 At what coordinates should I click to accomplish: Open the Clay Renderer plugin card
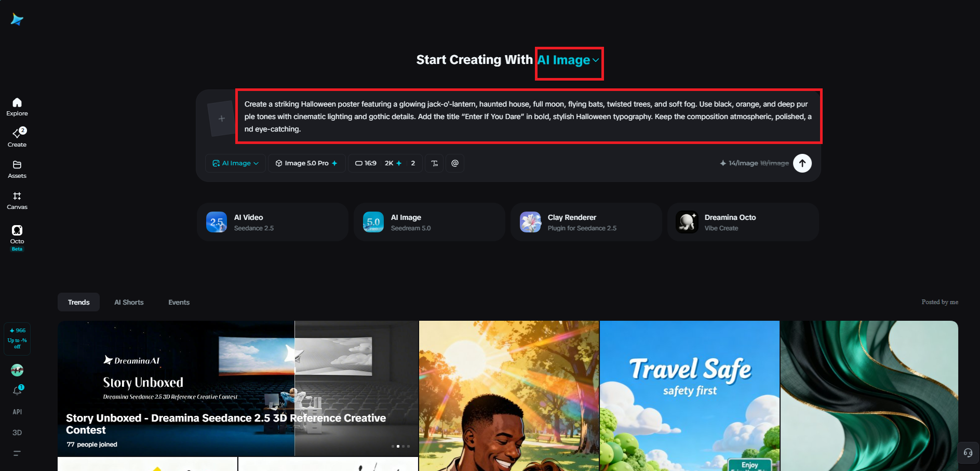click(x=586, y=222)
